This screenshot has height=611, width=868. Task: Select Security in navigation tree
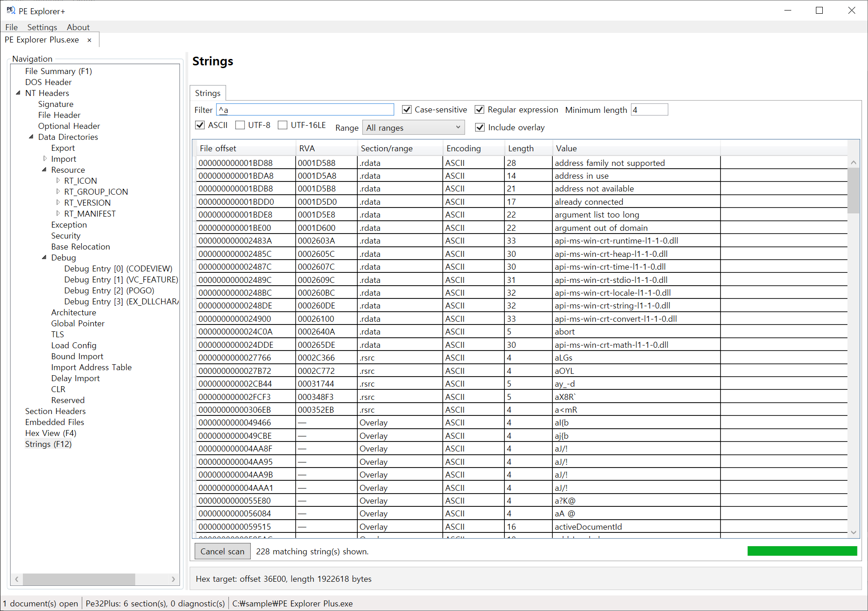[66, 236]
